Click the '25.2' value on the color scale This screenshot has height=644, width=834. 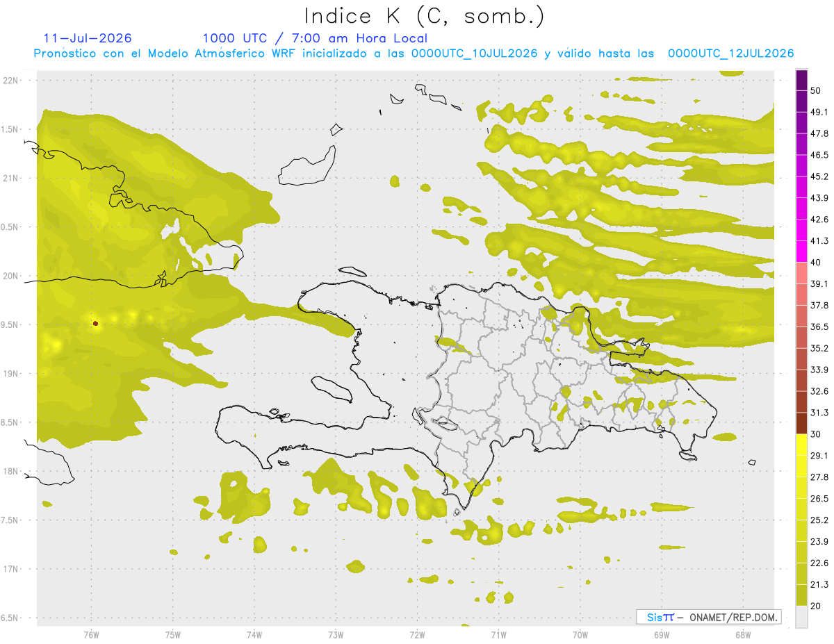pos(820,520)
